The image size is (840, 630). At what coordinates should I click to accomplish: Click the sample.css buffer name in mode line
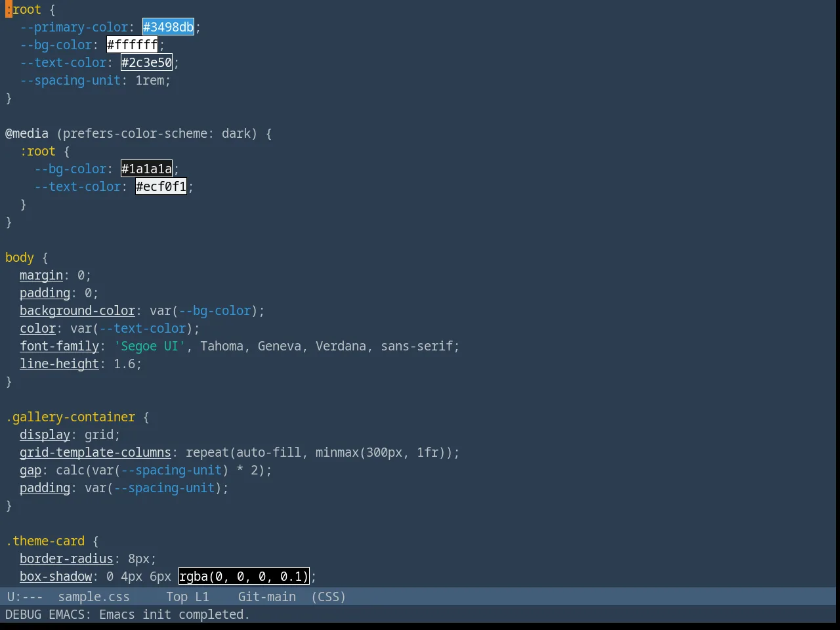pos(94,597)
